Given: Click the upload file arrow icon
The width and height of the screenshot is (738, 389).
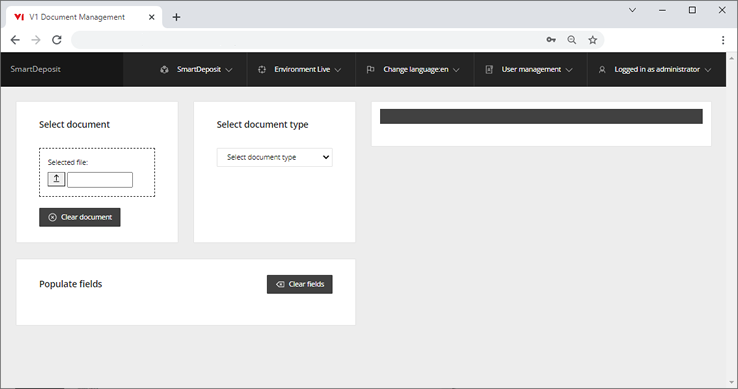Looking at the screenshot, I should tap(56, 179).
